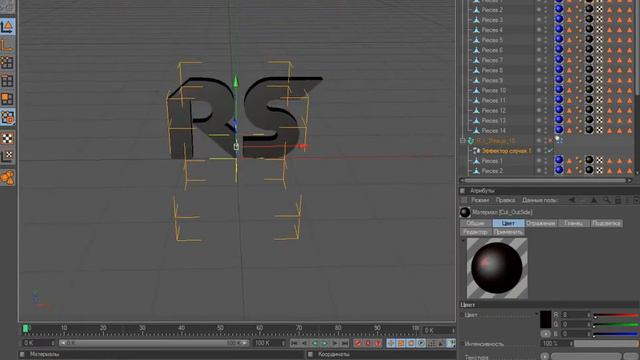The image size is (640, 360).
Task: Click Pieces 14's first orange triangle tag
Action: coord(569,131)
